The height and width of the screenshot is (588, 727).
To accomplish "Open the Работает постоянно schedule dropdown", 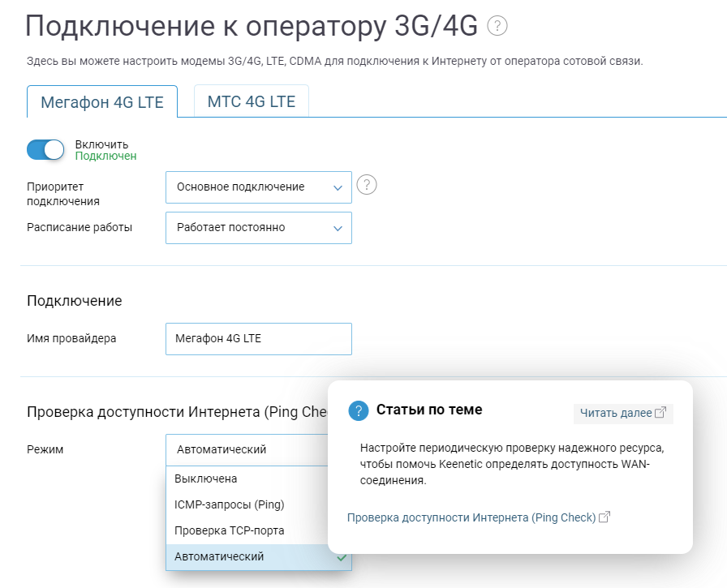I will 259,228.
